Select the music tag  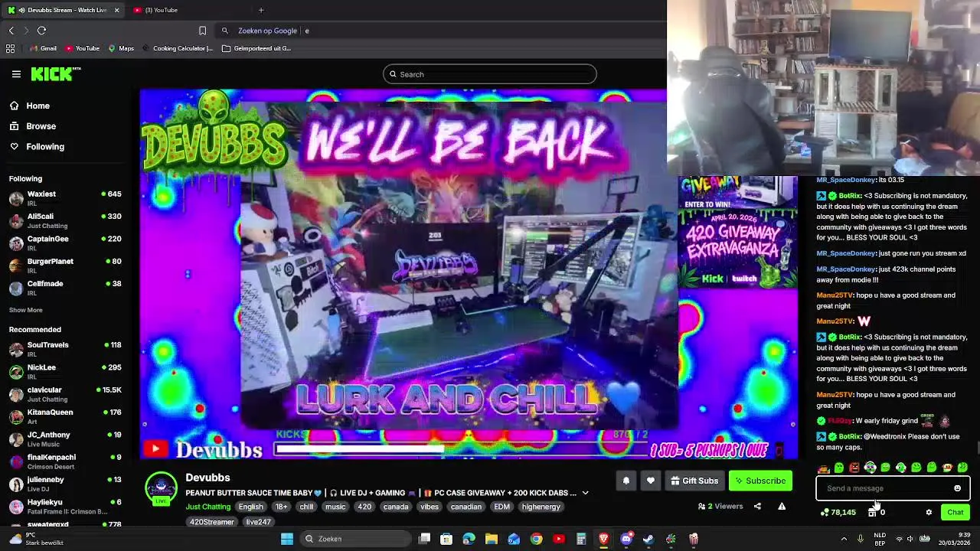335,507
